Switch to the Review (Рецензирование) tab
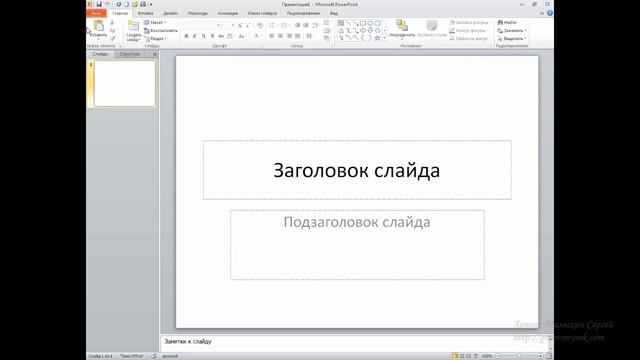Viewport: 640px width, 360px height. point(303,13)
